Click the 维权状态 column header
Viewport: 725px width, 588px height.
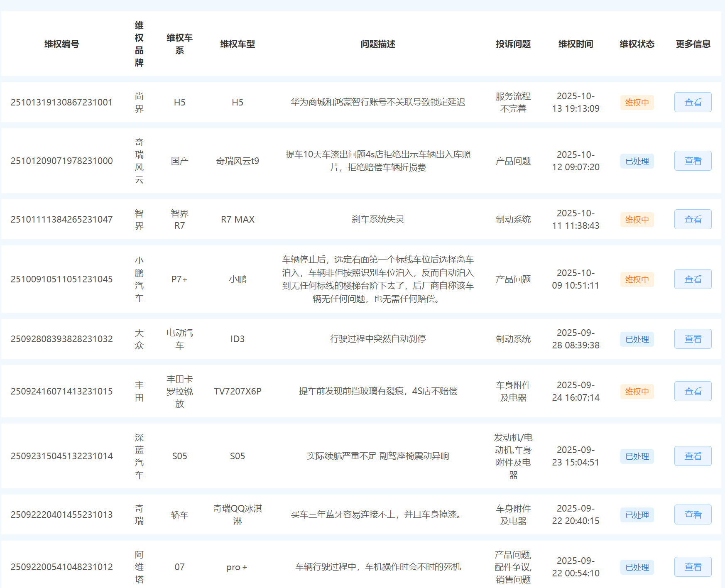coord(637,44)
